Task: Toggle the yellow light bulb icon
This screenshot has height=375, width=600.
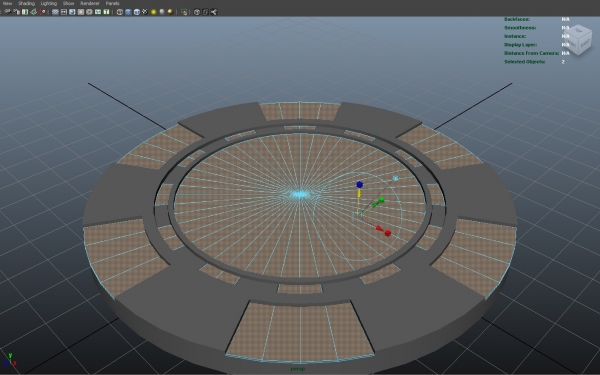Action: (x=153, y=12)
